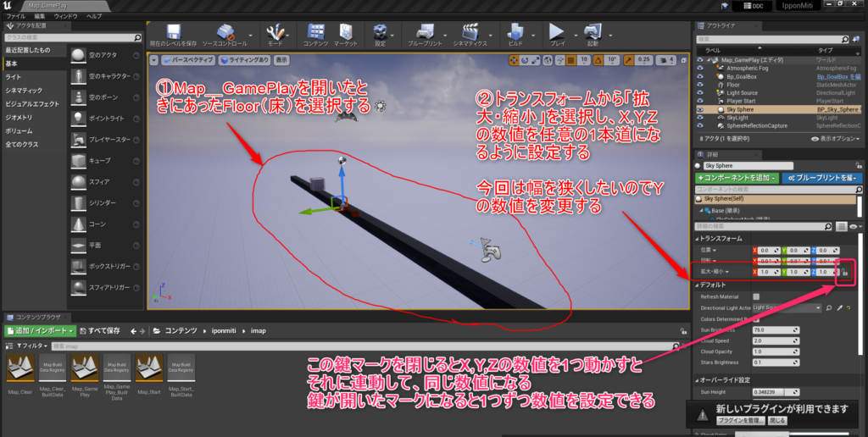Check the Refresh Material checkbox

(756, 296)
